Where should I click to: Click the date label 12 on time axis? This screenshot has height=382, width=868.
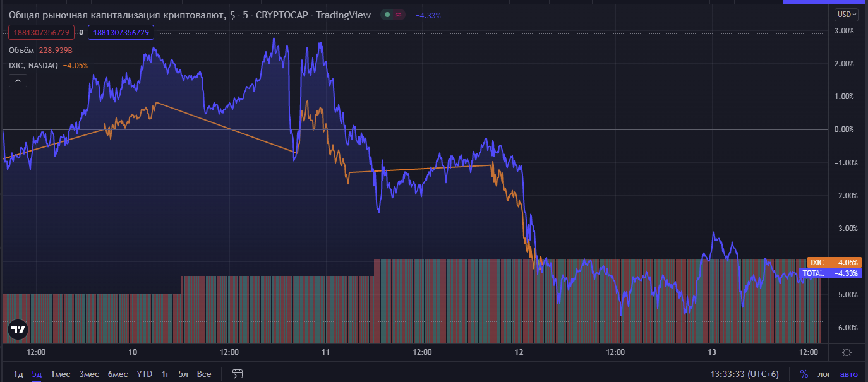point(519,352)
